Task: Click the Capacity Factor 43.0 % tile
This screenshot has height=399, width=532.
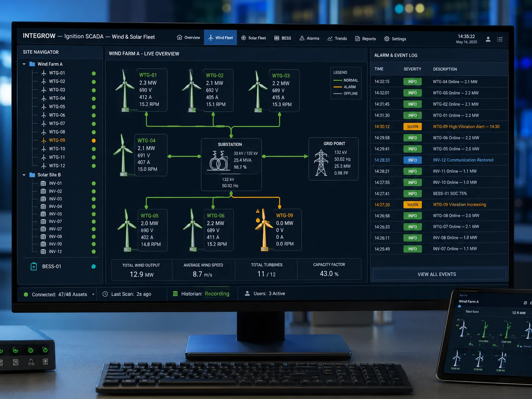Action: [x=329, y=269]
